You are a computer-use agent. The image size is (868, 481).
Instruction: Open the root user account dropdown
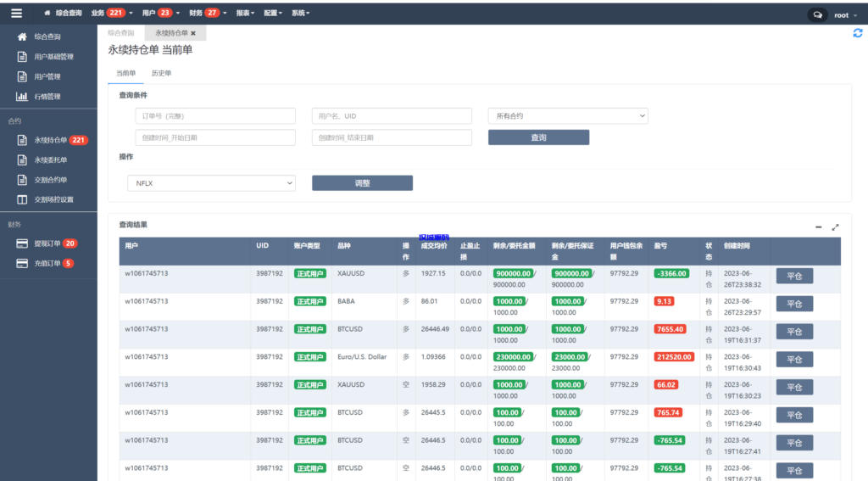click(843, 14)
